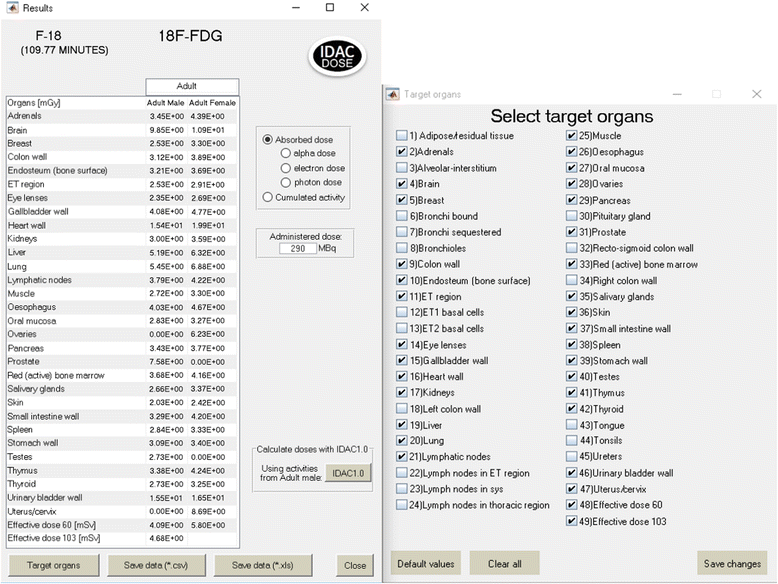This screenshot has height=584, width=778.
Task: Uncheck the Brain target organ
Action: point(402,184)
